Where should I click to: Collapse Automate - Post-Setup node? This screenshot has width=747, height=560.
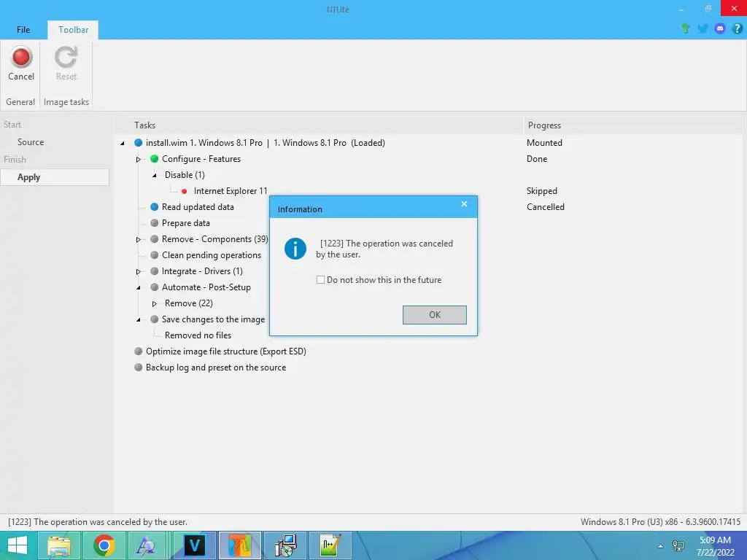(x=138, y=287)
